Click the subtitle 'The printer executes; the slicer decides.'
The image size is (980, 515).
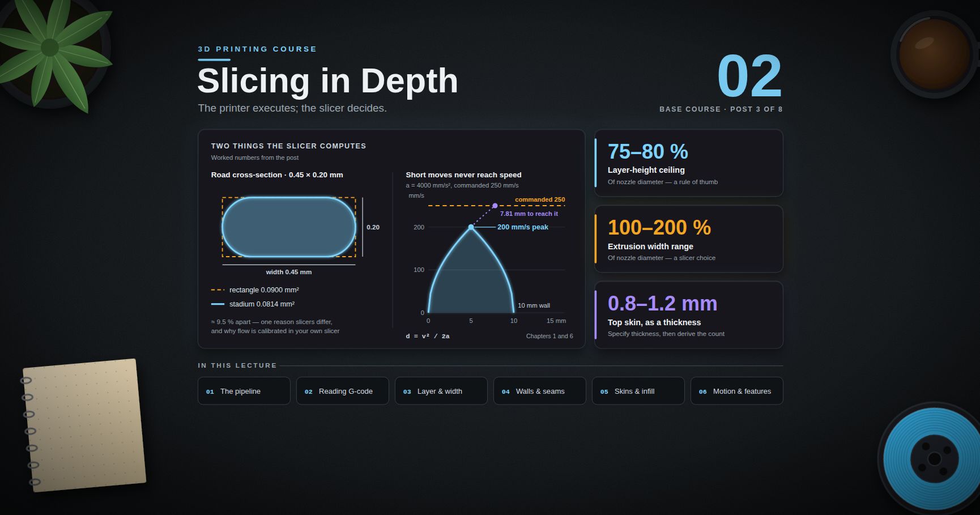292,108
